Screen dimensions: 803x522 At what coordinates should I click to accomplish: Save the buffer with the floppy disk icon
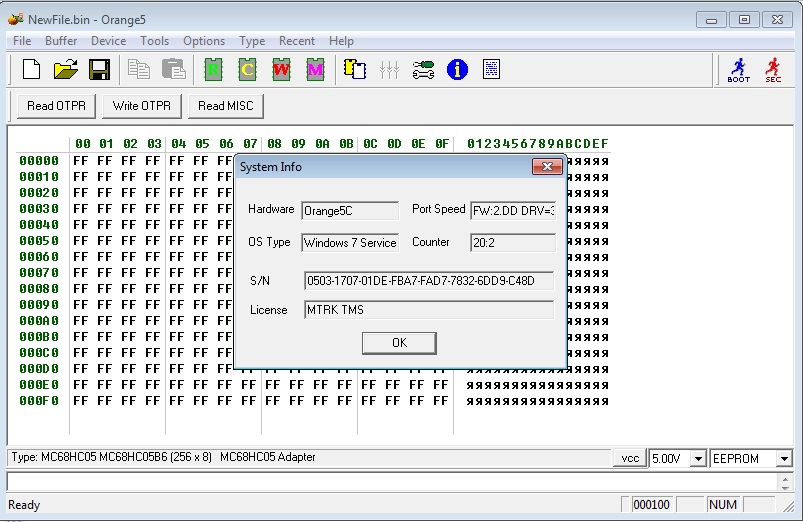coord(99,69)
